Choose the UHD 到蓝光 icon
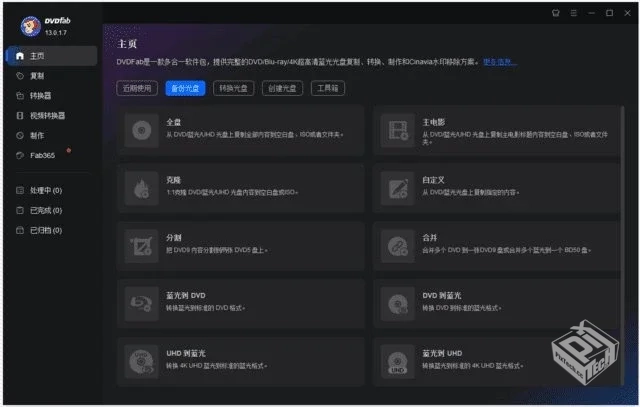Viewport: 640px width, 407px height. 142,362
